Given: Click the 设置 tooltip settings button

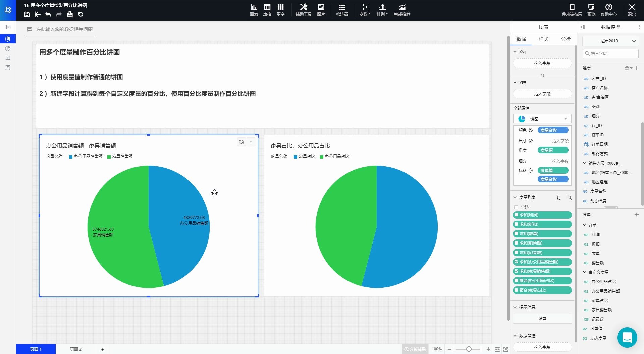Looking at the screenshot, I should click(x=542, y=319).
